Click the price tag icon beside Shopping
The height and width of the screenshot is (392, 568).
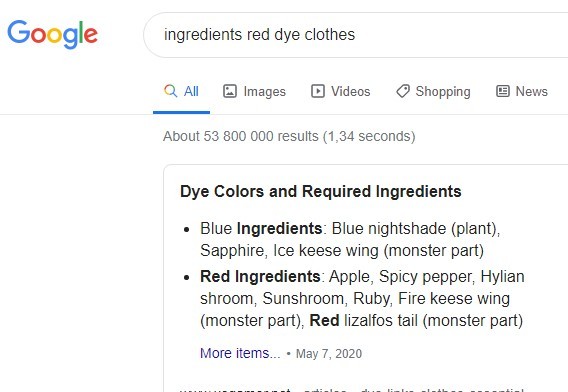pos(403,91)
